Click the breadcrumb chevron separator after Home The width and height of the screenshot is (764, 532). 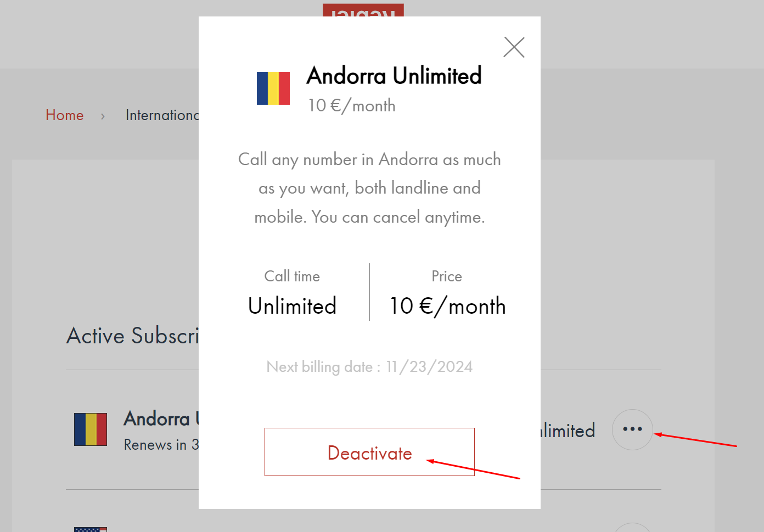pyautogui.click(x=103, y=116)
